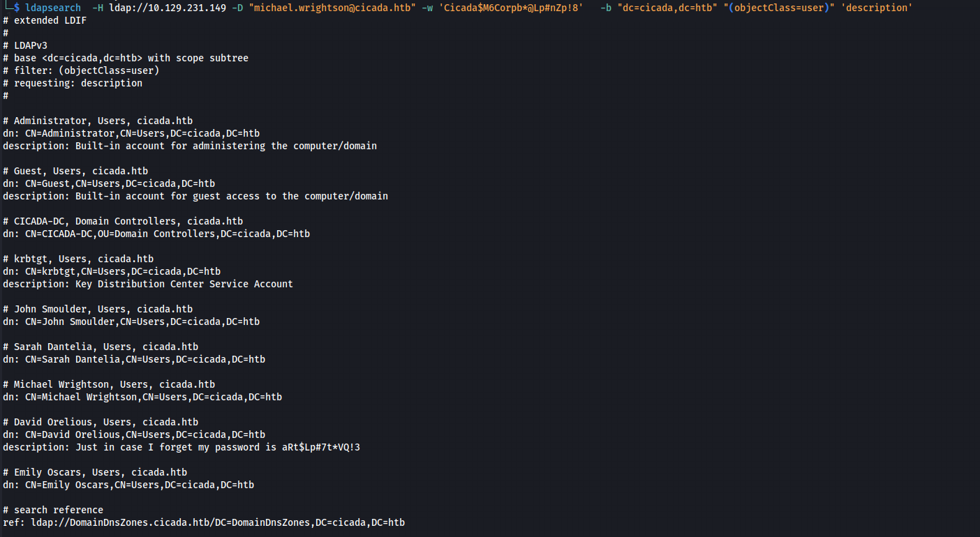Click the ldapsearch command name
Screen dimensions: 980x537
pos(52,8)
